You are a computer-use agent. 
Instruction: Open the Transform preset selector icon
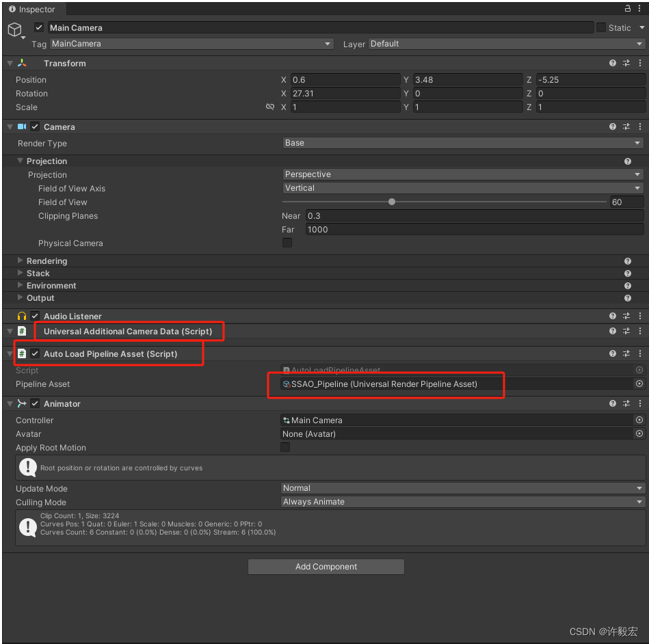pyautogui.click(x=626, y=63)
